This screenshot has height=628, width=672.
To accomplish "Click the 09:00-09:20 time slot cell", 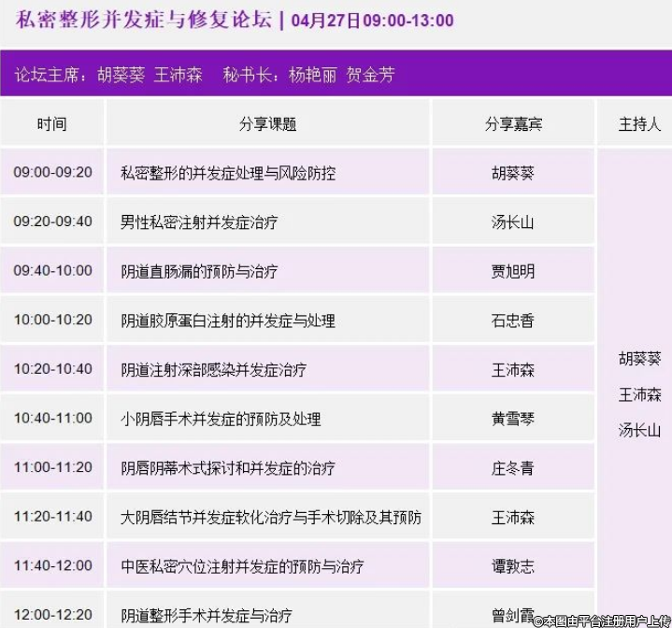I will click(52, 173).
